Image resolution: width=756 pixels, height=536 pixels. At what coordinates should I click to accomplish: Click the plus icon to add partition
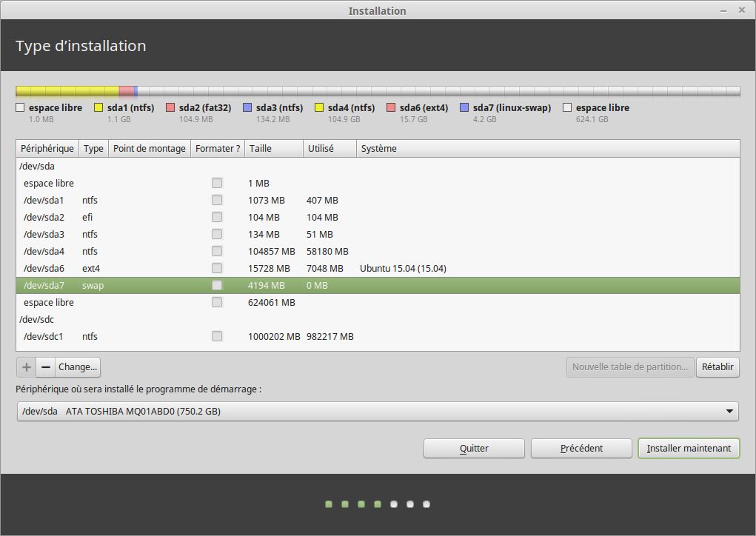tap(26, 367)
